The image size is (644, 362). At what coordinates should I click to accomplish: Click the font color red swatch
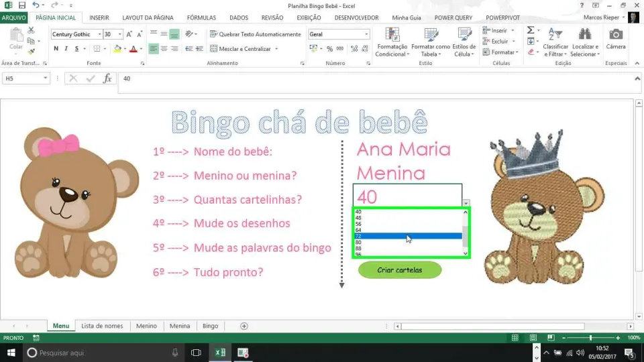(x=133, y=49)
